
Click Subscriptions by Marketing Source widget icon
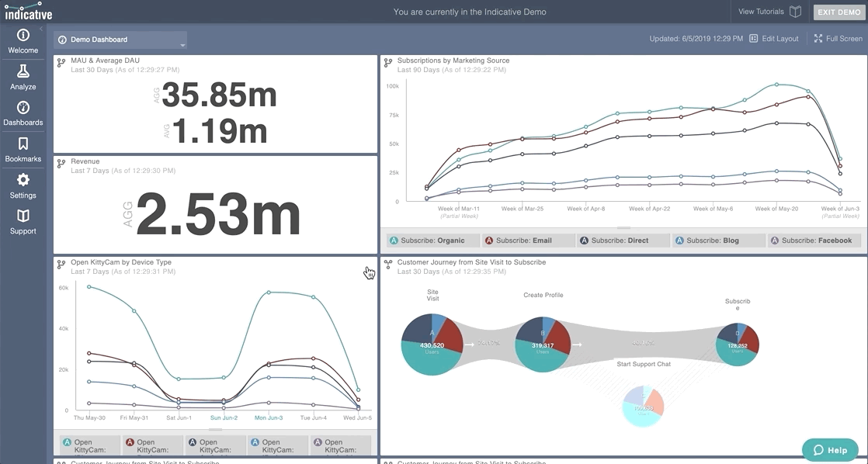pos(388,64)
